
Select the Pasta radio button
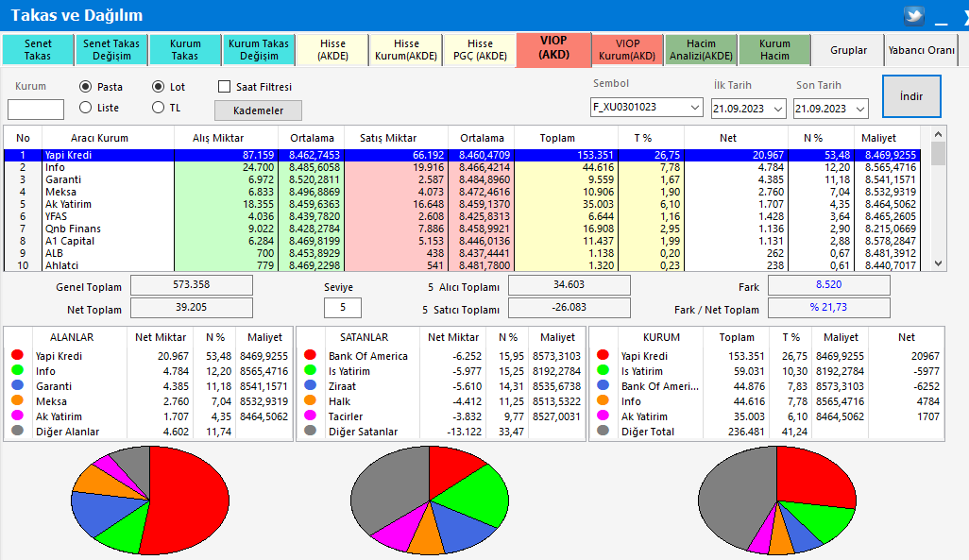click(x=86, y=87)
